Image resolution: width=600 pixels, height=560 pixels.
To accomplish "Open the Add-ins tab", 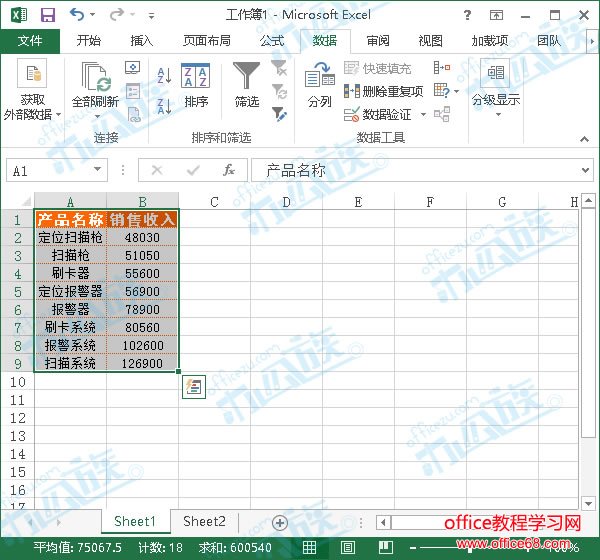I will tap(490, 41).
